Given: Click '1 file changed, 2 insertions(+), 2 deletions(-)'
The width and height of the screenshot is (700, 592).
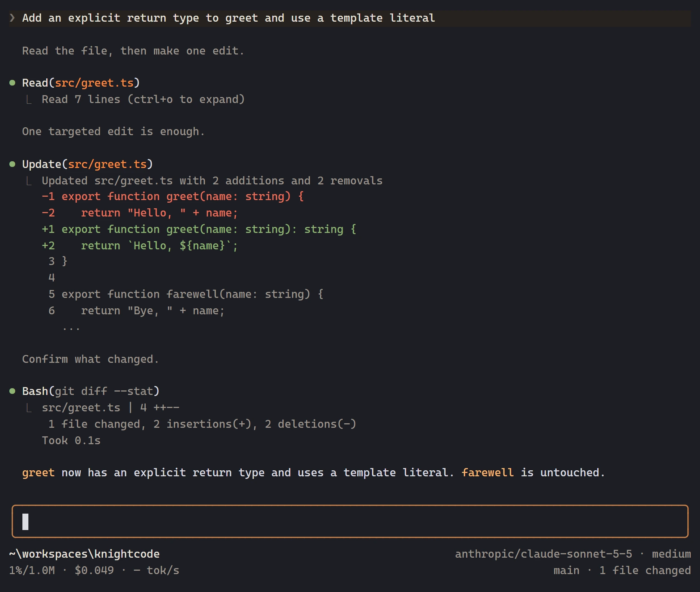Looking at the screenshot, I should point(202,424).
